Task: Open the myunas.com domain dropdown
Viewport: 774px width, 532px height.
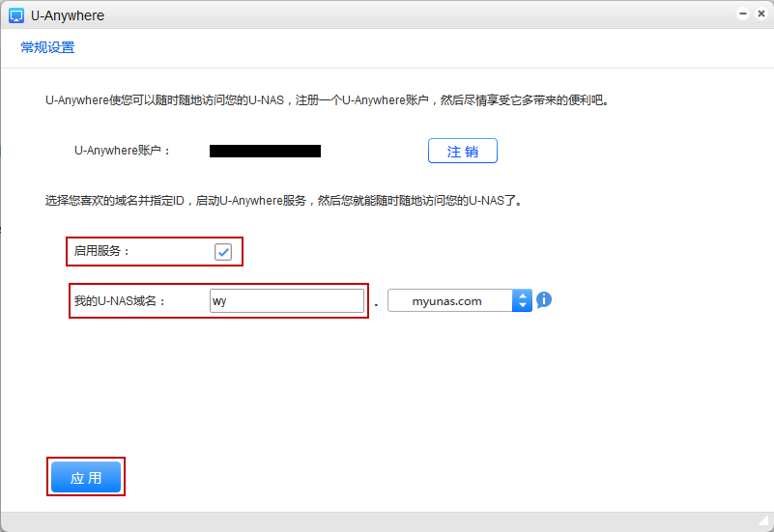Action: click(460, 301)
